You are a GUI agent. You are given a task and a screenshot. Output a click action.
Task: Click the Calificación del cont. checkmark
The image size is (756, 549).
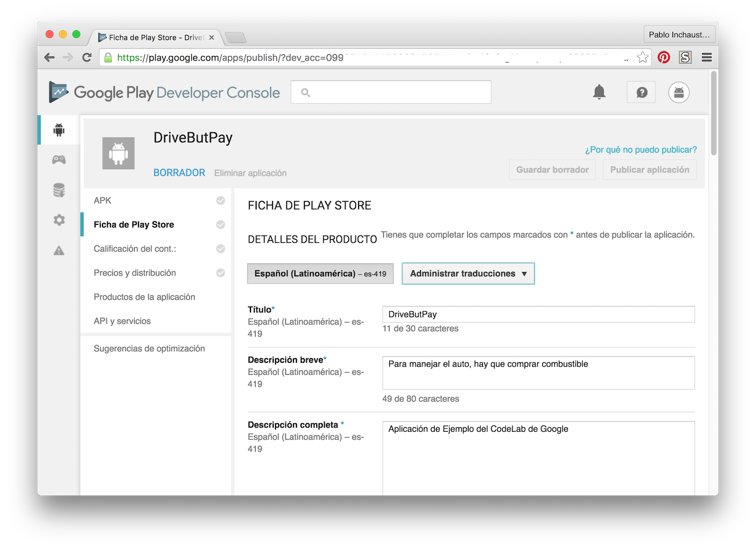(x=221, y=249)
